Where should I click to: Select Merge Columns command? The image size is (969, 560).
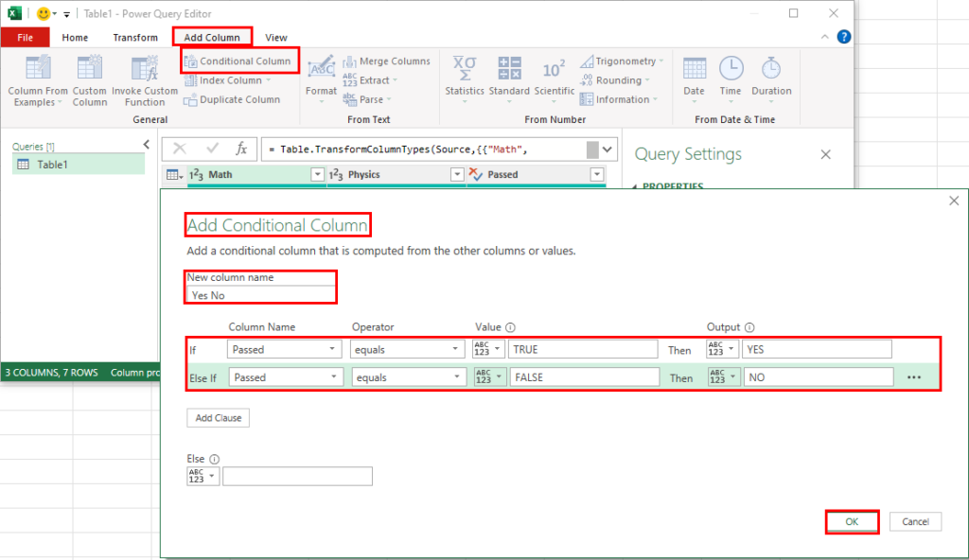[387, 61]
